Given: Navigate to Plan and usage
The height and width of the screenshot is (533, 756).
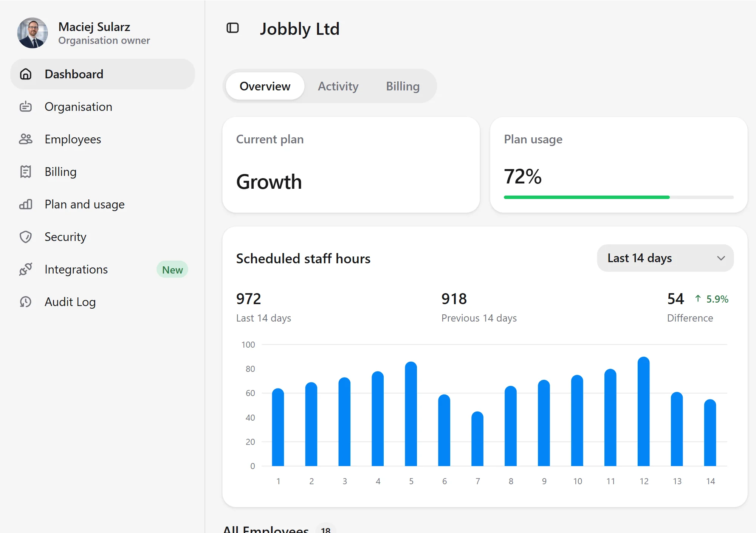Looking at the screenshot, I should click(103, 204).
